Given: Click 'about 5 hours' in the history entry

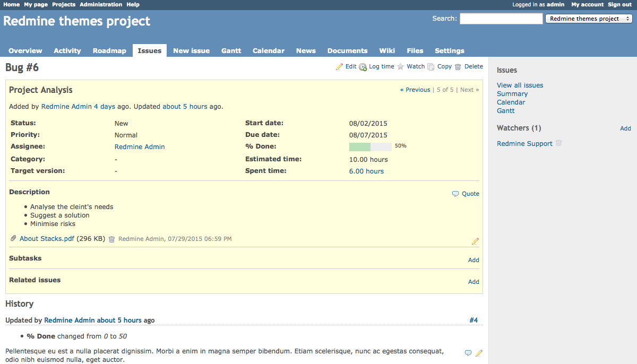Looking at the screenshot, I should (119, 320).
